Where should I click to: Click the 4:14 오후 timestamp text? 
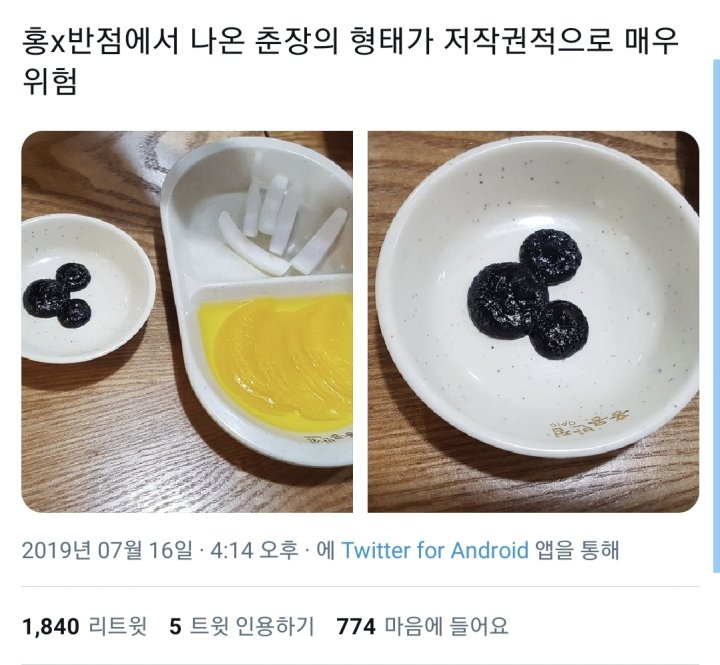click(254, 550)
